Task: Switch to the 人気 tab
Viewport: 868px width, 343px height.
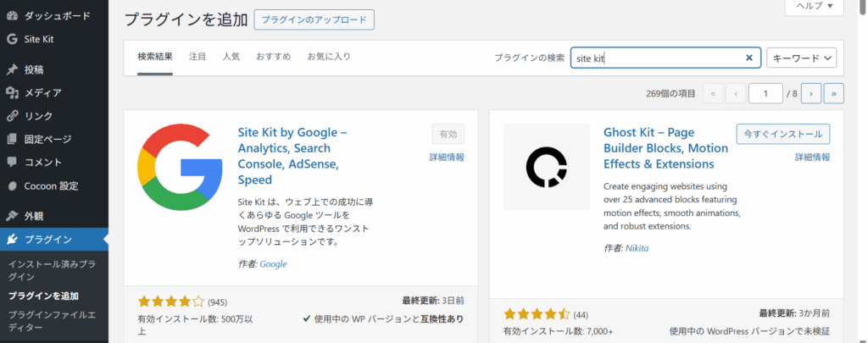Action: coord(231,57)
